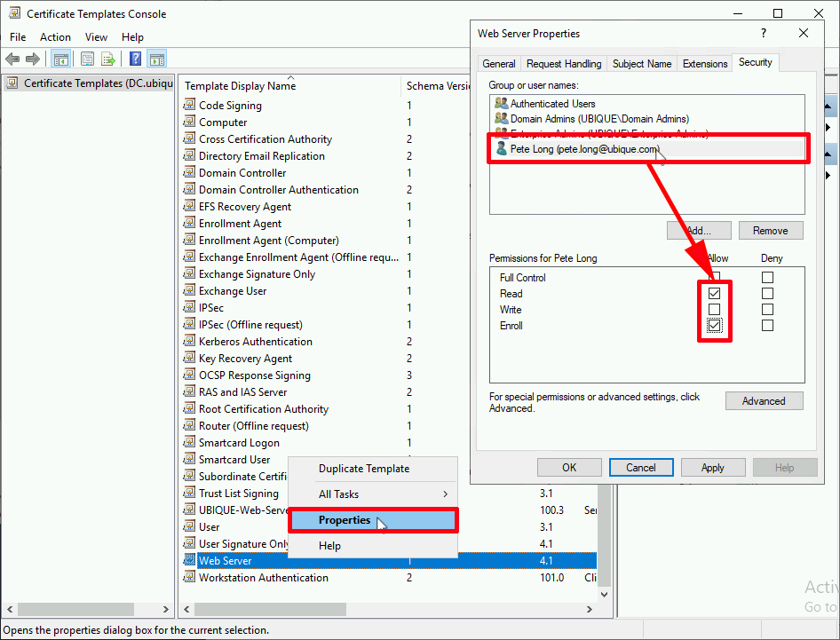Click the template list's scroll-down arrow
Image resolution: width=840 pixels, height=640 pixels.
pyautogui.click(x=605, y=595)
